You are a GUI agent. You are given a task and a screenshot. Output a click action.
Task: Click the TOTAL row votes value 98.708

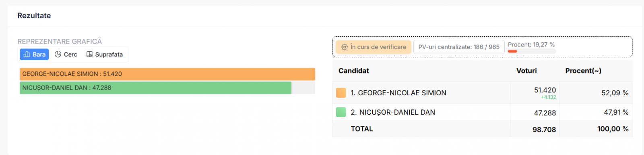coord(544,130)
